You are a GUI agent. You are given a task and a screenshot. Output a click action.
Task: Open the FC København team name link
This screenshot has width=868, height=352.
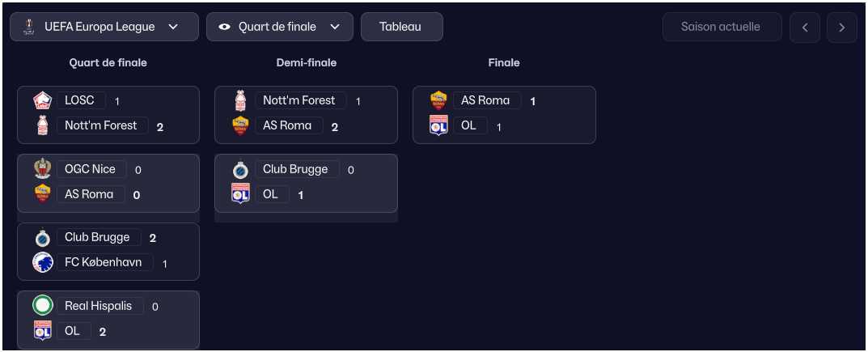coord(104,262)
